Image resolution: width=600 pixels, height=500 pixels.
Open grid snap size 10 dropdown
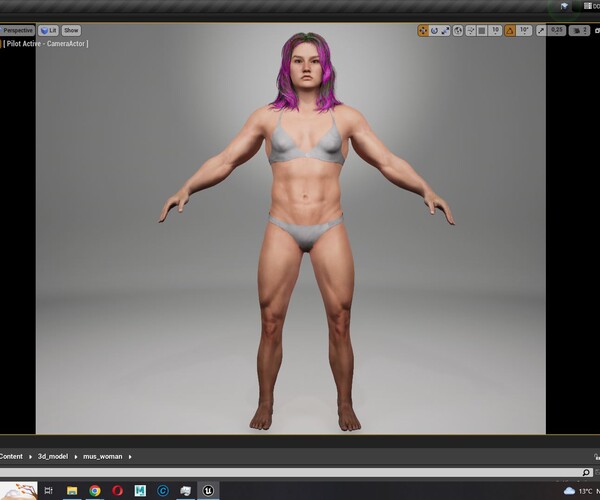tap(496, 31)
